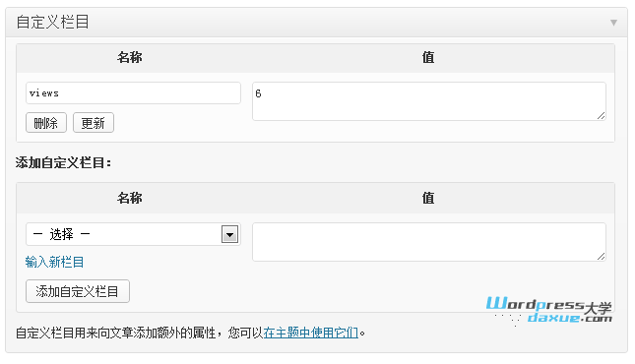Click the empty new value textarea
The width and height of the screenshot is (635, 364).
pyautogui.click(x=429, y=242)
